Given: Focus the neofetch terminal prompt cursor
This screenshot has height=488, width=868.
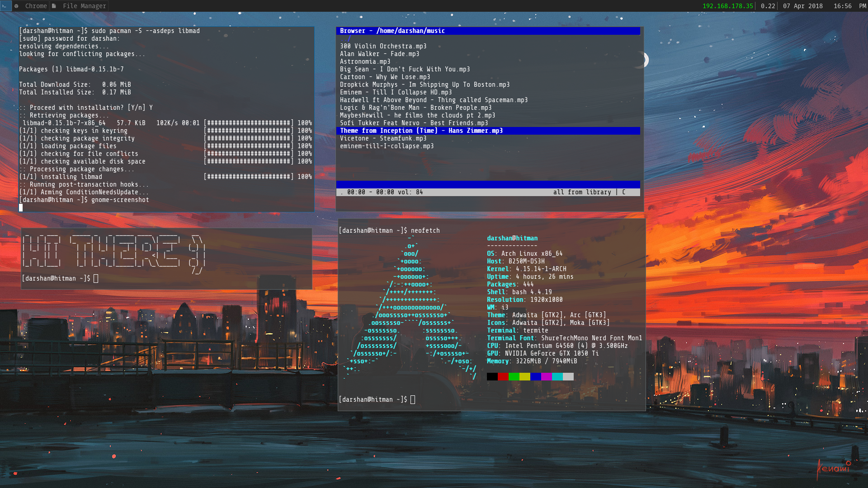Looking at the screenshot, I should [412, 399].
